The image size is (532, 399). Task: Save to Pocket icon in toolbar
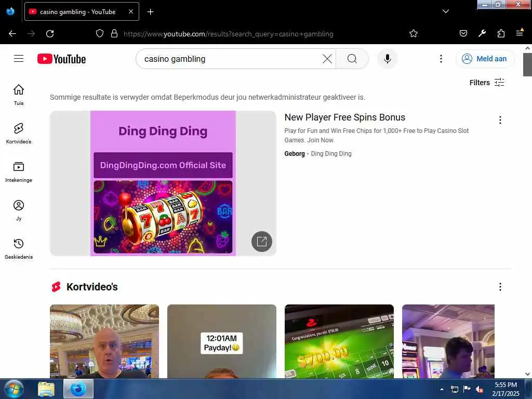click(463, 34)
